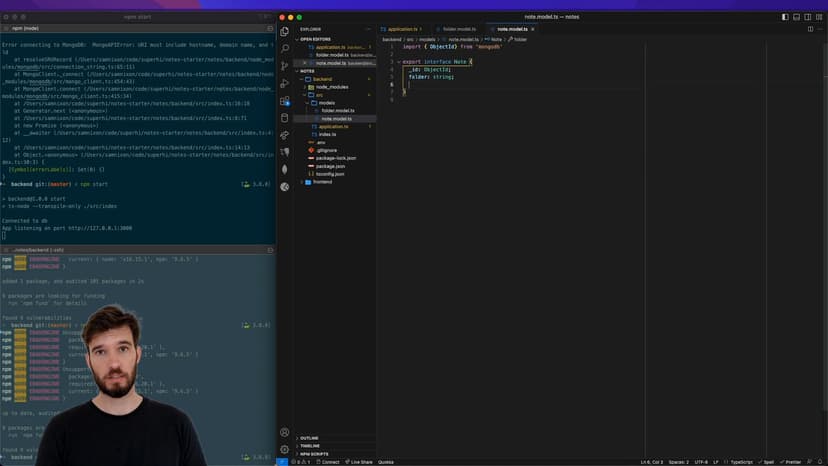The height and width of the screenshot is (466, 828).
Task: Open the Search view in activity bar
Action: point(285,48)
